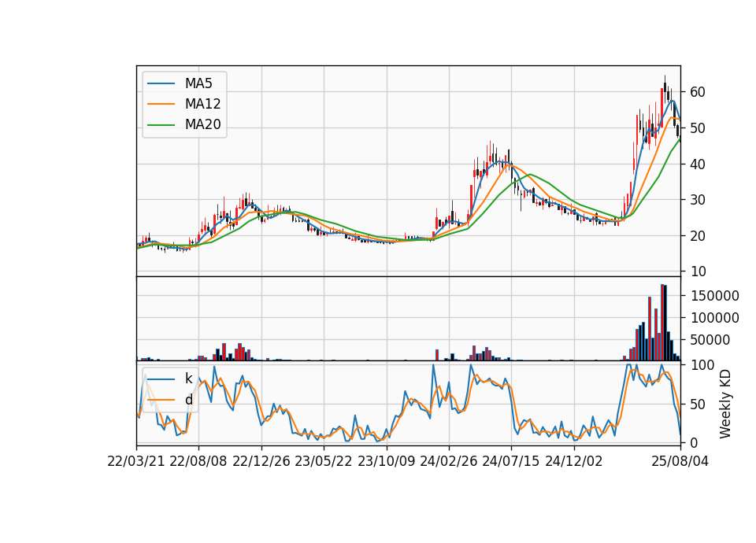The height and width of the screenshot is (543, 756).
Task: Click the d legend label
Action: click(x=188, y=400)
